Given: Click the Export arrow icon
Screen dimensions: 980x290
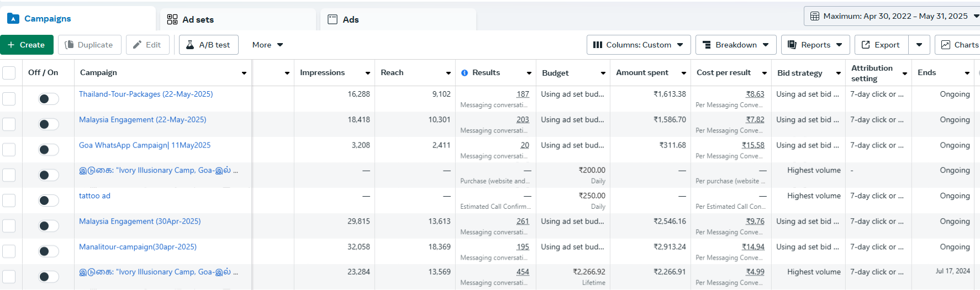Looking at the screenshot, I should (x=866, y=45).
